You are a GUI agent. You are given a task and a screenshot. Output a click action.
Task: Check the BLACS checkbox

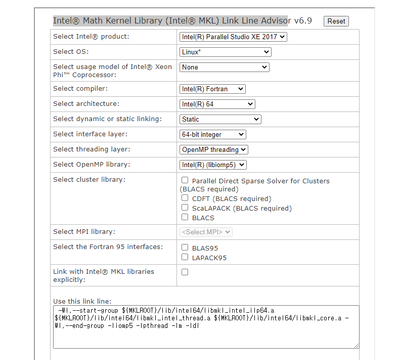click(185, 217)
